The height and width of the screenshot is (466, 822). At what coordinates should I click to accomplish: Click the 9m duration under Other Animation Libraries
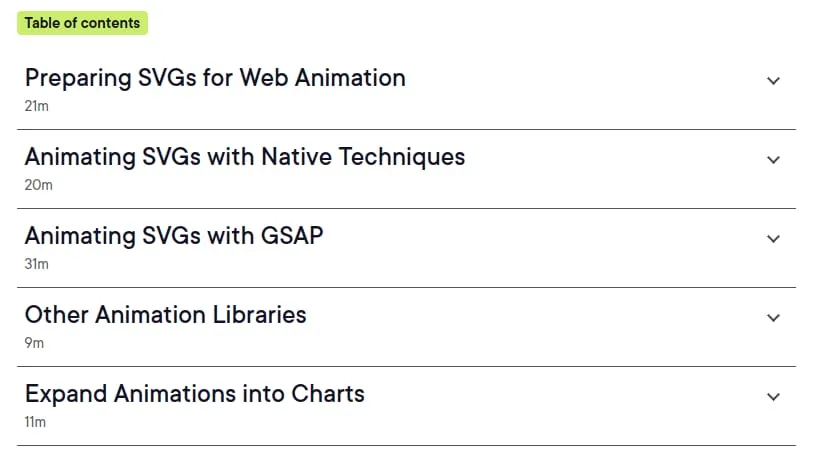(34, 343)
